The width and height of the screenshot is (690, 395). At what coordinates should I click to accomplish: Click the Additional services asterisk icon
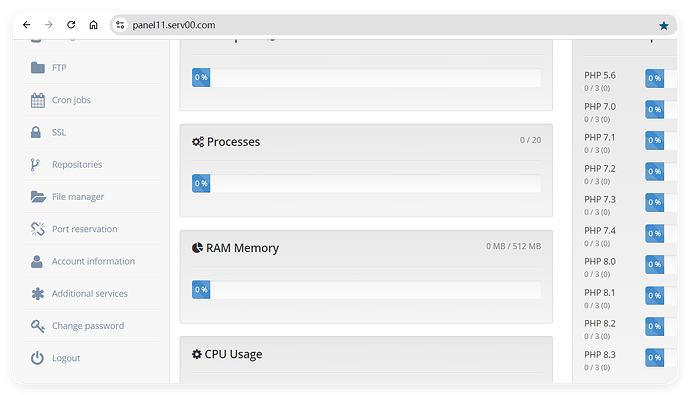pyautogui.click(x=38, y=293)
